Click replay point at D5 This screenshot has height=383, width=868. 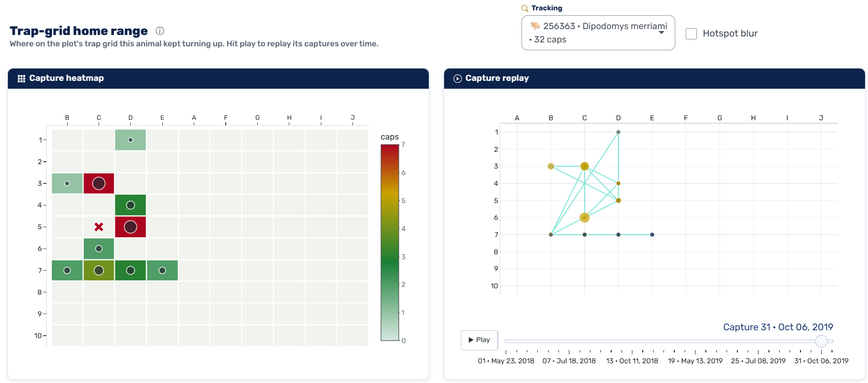tap(618, 200)
